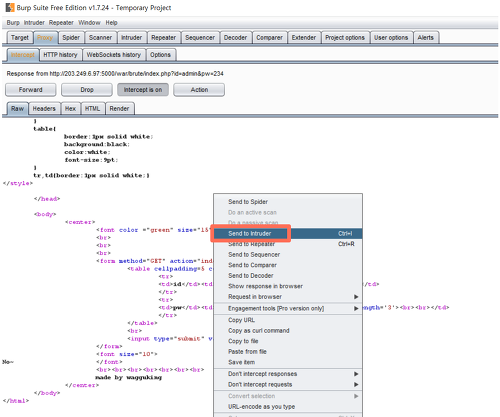Select Copy to file
The width and height of the screenshot is (500, 417).
(x=288, y=341)
